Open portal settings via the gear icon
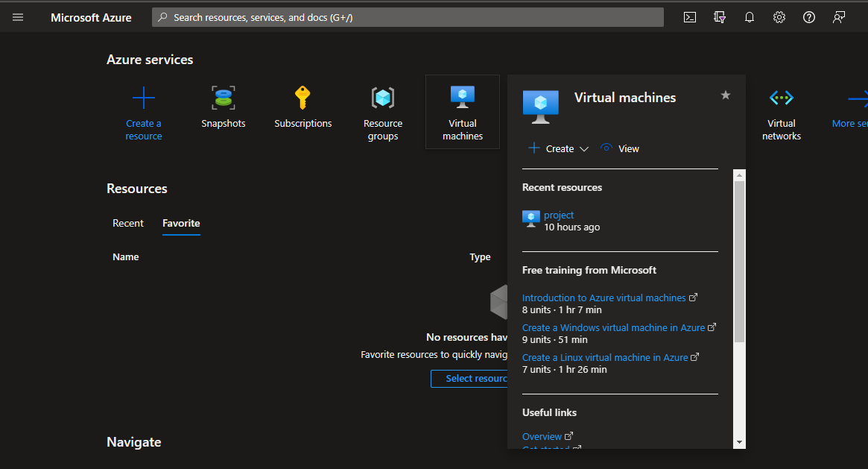Viewport: 868px width, 469px height. point(779,16)
